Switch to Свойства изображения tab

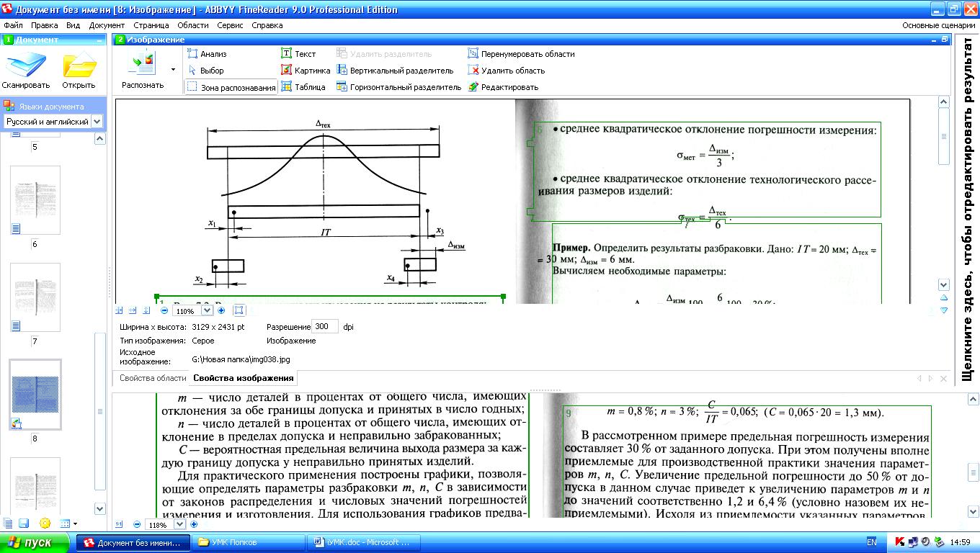click(243, 378)
